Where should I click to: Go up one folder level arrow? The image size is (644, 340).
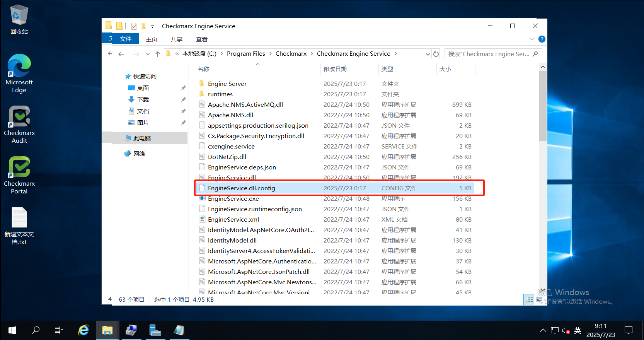(x=158, y=54)
